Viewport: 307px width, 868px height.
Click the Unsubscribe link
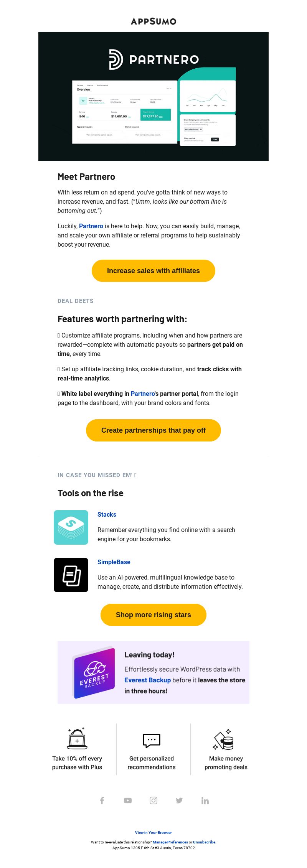click(x=204, y=842)
